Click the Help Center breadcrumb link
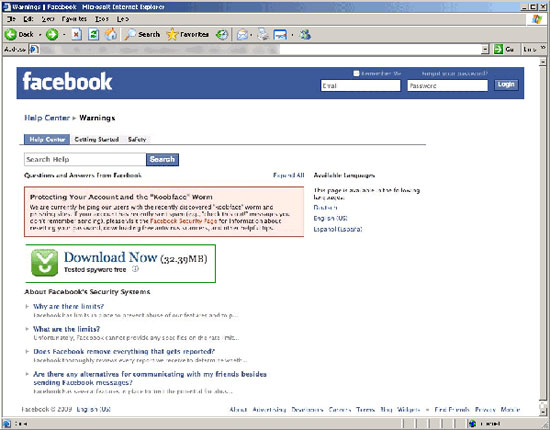550x430 pixels. 47,117
